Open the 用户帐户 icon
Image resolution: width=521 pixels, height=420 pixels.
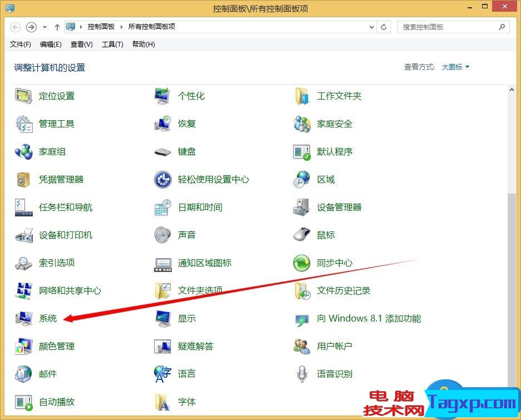point(302,346)
